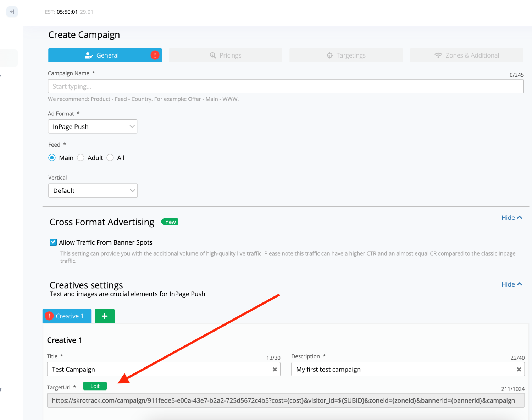Image resolution: width=532 pixels, height=420 pixels.
Task: Open the Targetings tab
Action: pos(346,55)
